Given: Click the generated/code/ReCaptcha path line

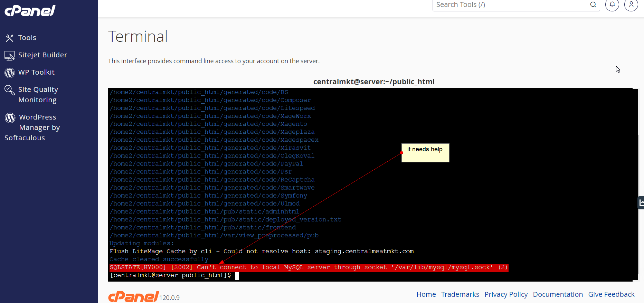Looking at the screenshot, I should 212,180.
